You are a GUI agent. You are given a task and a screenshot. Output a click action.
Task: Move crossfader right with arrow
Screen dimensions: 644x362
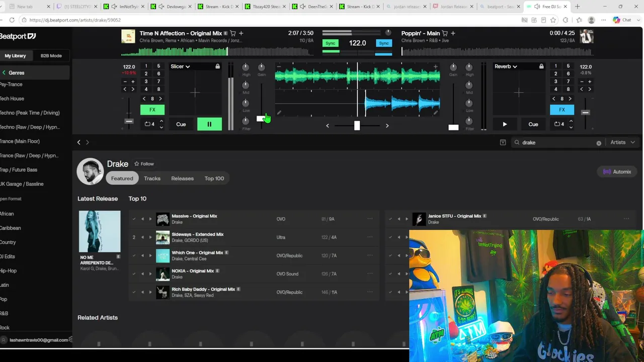pos(387,126)
